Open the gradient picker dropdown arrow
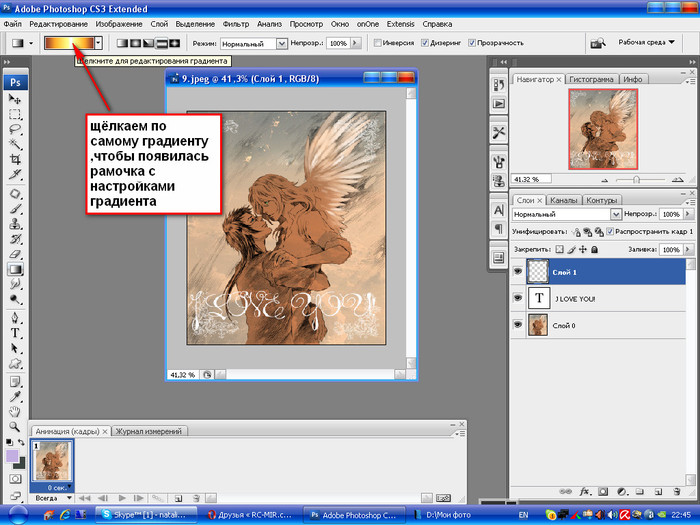 [x=99, y=43]
